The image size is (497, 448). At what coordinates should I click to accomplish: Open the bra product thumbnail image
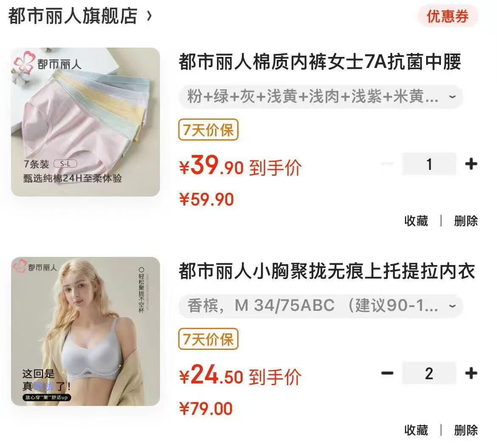pos(86,331)
